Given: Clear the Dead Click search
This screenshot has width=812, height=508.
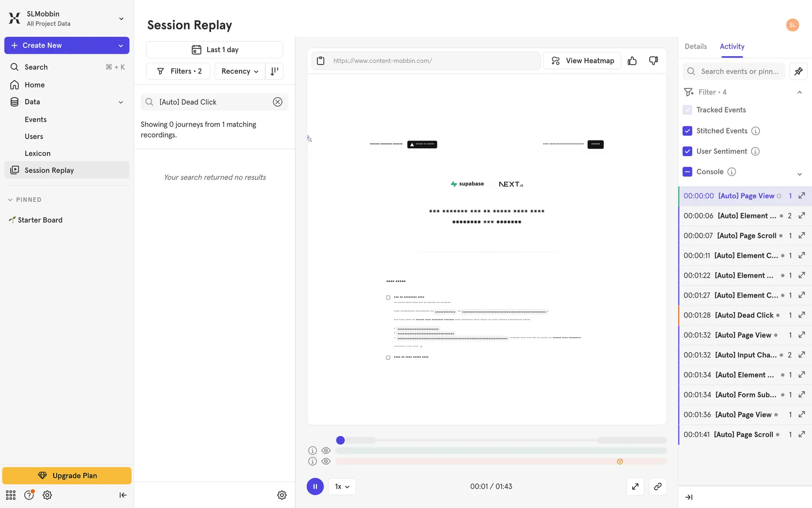Looking at the screenshot, I should pyautogui.click(x=277, y=102).
